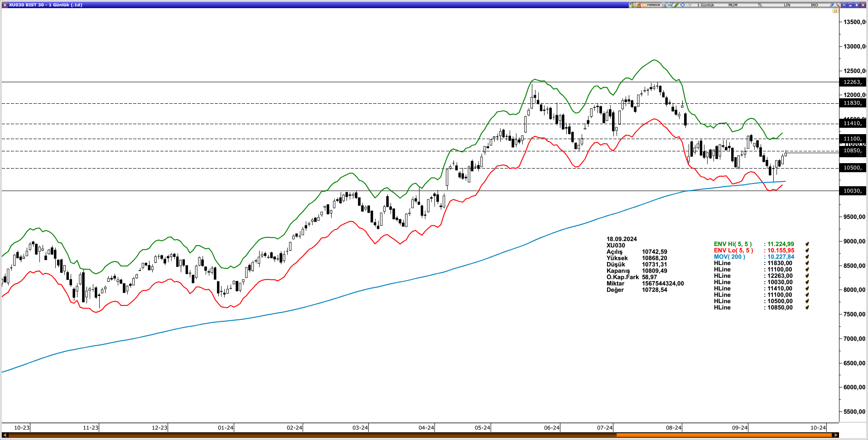Open chart settings with wrench tools icon

[838, 5]
